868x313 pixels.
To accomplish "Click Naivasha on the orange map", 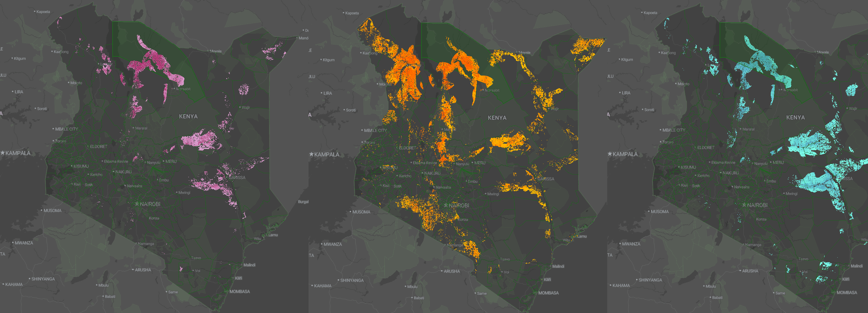I will coord(443,187).
